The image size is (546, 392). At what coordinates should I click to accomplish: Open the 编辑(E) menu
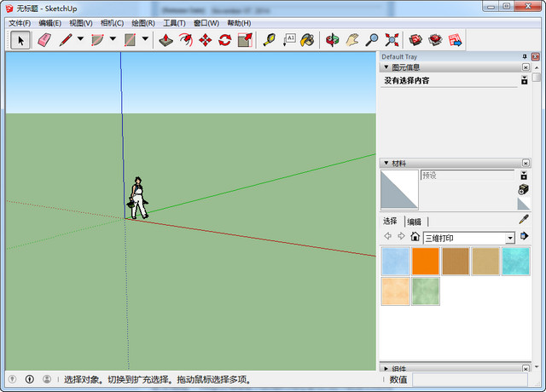[50, 23]
